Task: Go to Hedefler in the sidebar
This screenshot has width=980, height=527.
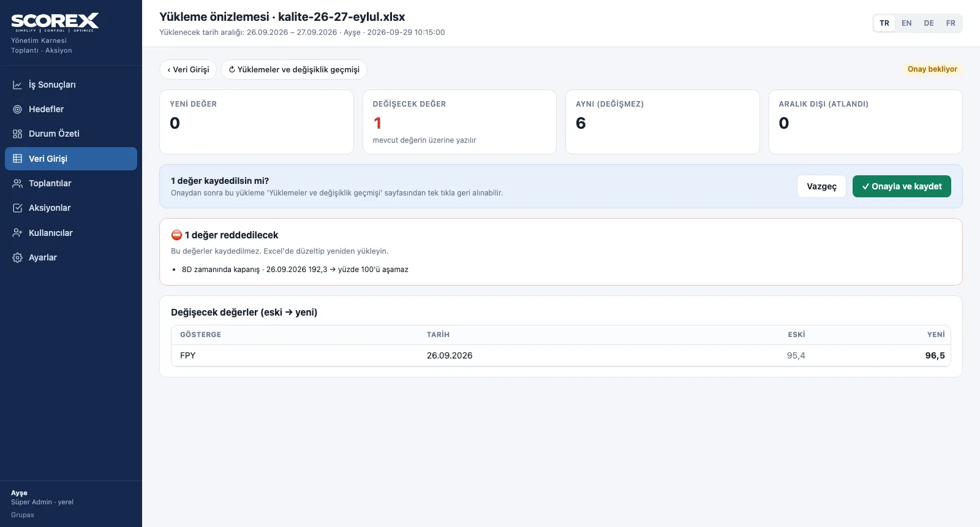Action: point(71,109)
